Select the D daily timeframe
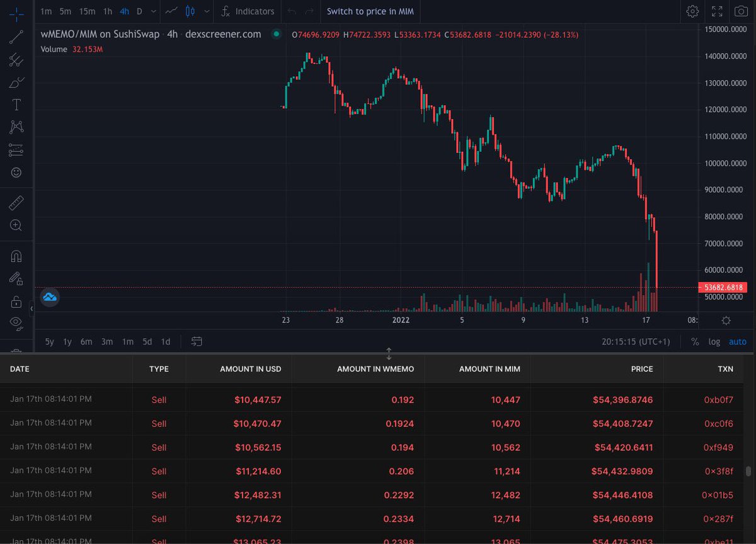756x544 pixels. click(139, 11)
